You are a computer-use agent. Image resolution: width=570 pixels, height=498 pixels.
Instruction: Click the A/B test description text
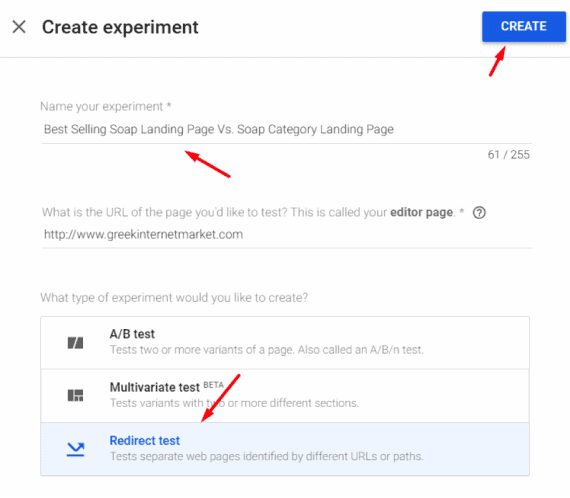tap(266, 350)
